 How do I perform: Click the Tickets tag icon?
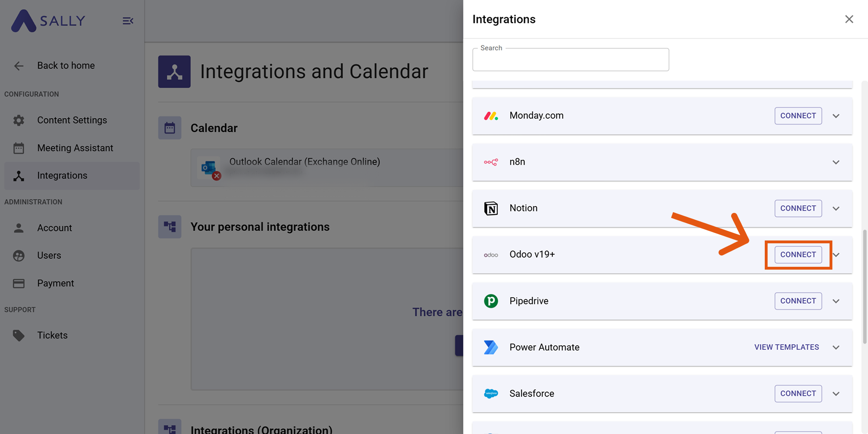19,335
